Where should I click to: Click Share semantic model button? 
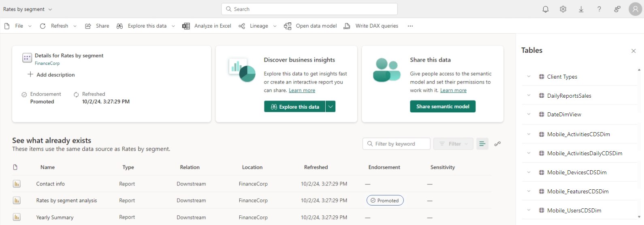click(x=443, y=107)
